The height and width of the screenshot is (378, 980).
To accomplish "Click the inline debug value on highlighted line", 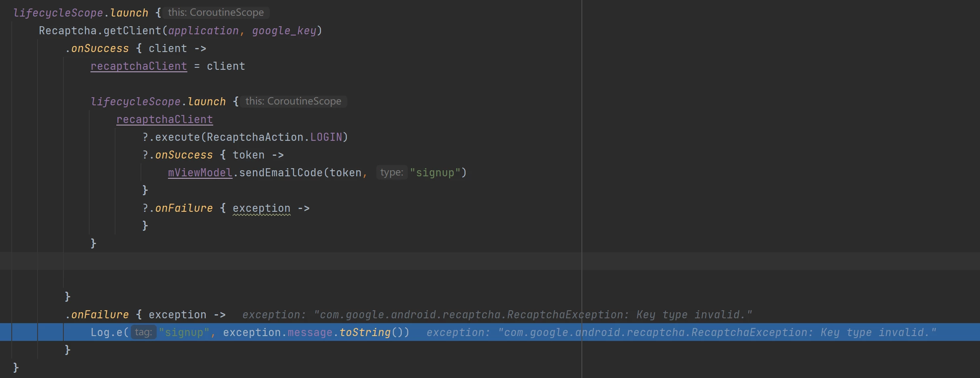I will point(682,332).
